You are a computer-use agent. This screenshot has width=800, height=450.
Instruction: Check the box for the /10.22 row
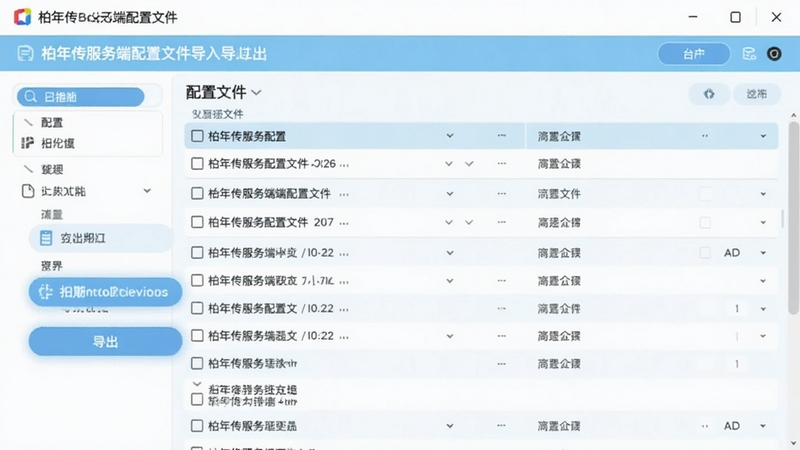click(197, 308)
